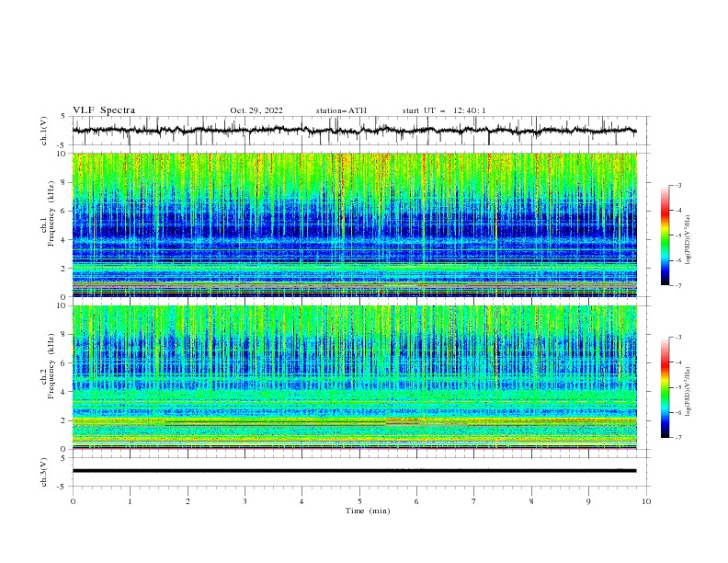This screenshot has width=728, height=563.
Task: Click the time axis tick label '3'
Action: [245, 501]
